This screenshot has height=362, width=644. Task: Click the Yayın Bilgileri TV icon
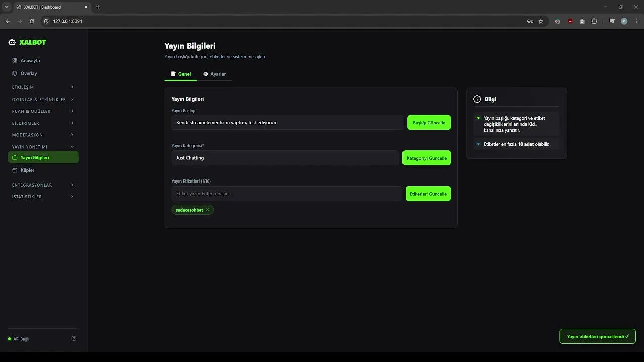tap(15, 157)
